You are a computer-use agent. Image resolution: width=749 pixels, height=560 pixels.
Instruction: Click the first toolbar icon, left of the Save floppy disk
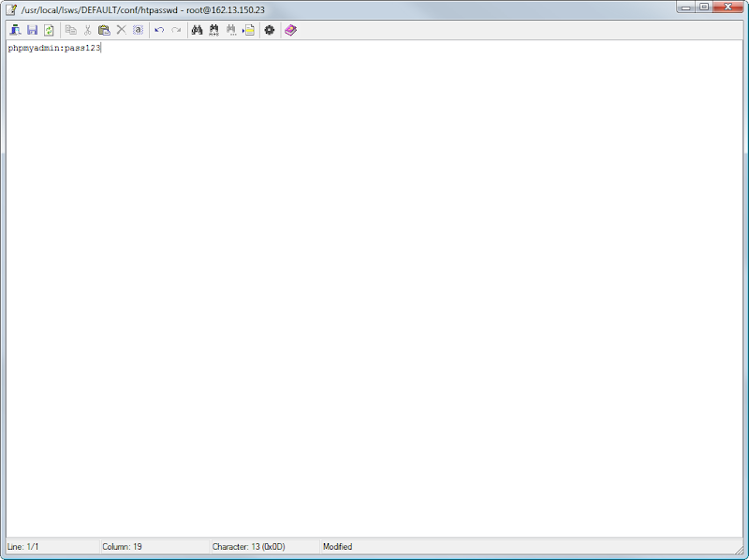coord(15,30)
